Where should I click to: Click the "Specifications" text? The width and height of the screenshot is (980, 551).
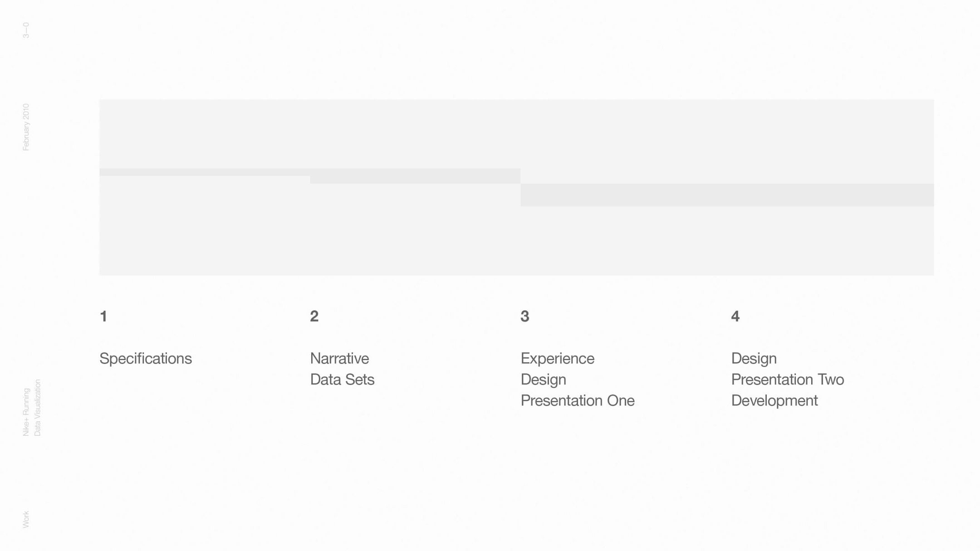tap(146, 359)
